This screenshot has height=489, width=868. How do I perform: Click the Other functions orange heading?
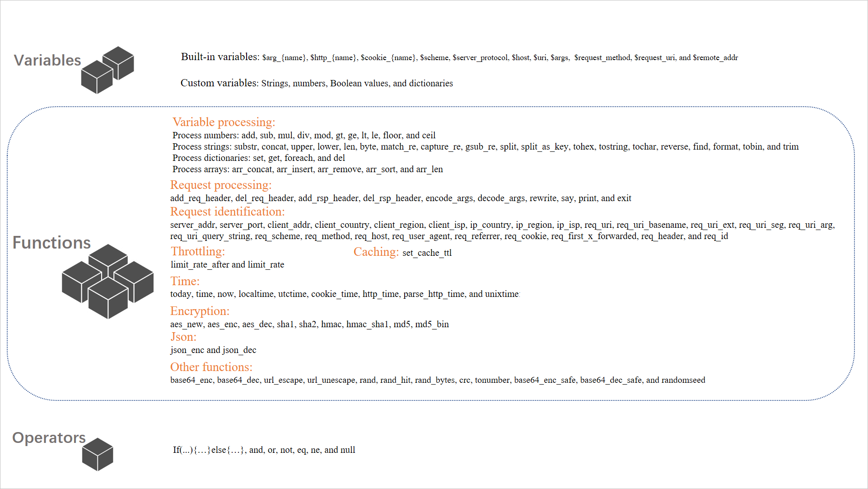coord(211,367)
